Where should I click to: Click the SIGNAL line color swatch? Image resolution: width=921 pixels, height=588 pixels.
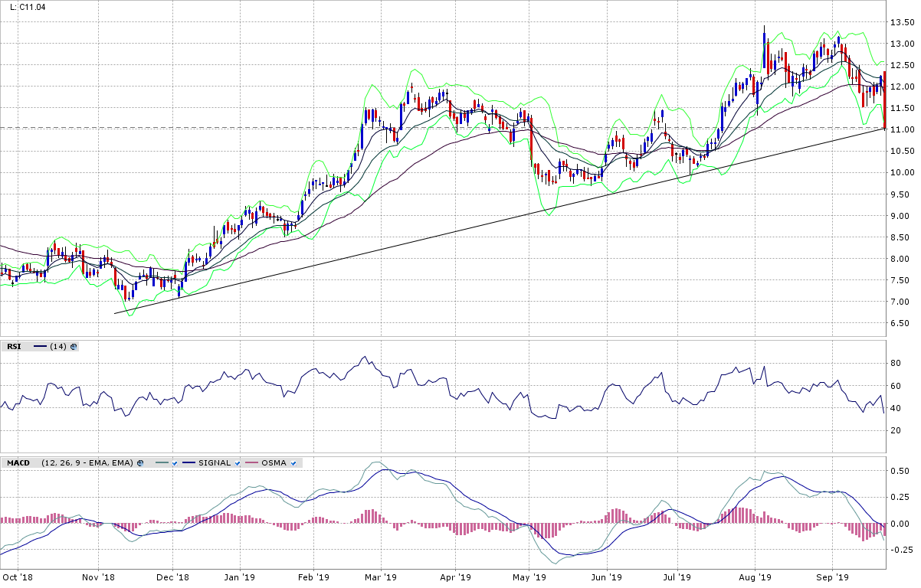pyautogui.click(x=190, y=463)
